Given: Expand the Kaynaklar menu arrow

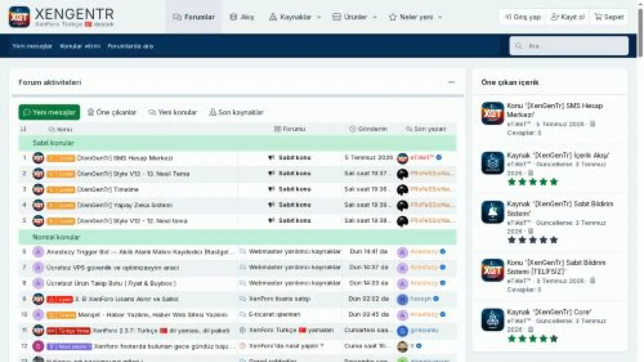Looking at the screenshot, I should tap(318, 17).
